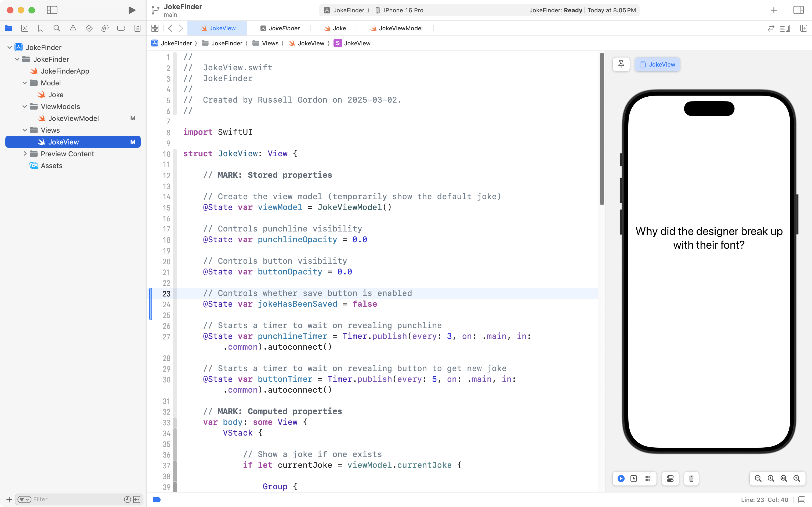
Task: Click the pin preview icon
Action: pyautogui.click(x=621, y=64)
